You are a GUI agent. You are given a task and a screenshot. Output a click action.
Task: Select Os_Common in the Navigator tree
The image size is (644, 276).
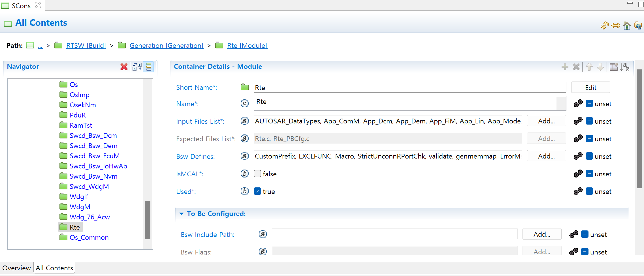pyautogui.click(x=89, y=238)
